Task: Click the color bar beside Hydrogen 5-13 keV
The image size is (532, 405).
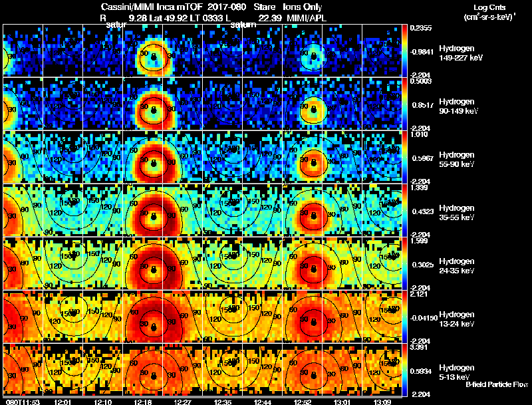Action: pos(404,370)
